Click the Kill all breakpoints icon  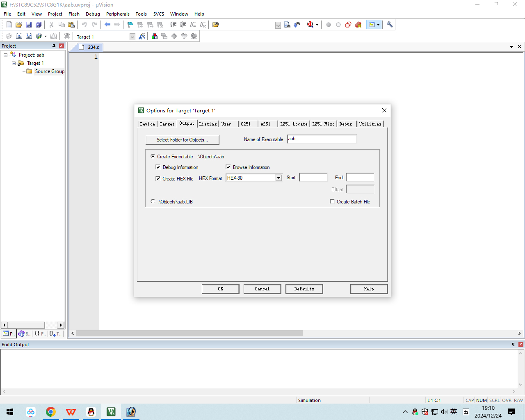point(358,25)
